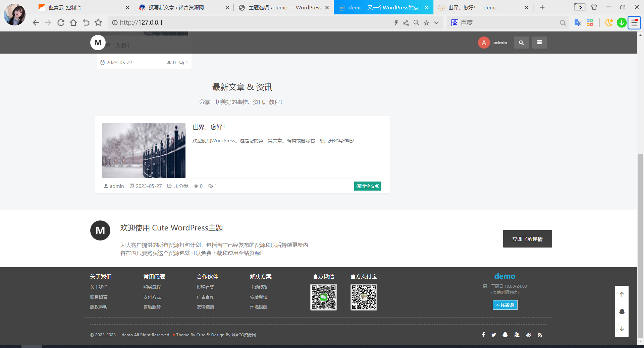
Task: Click the zoom-out magnifier in address bar
Action: point(416,23)
